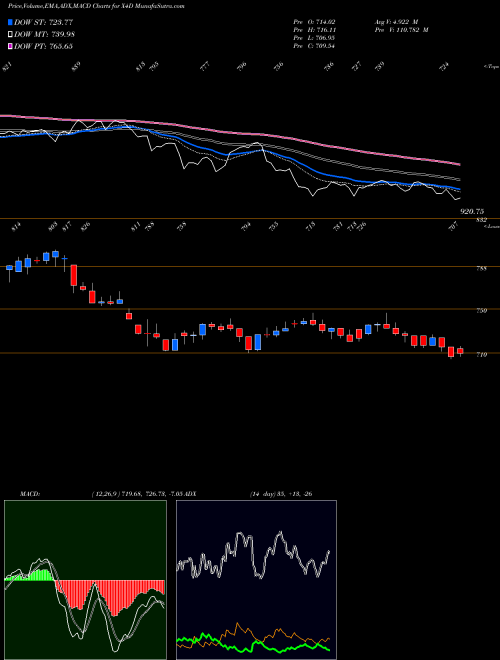500x660 pixels.
Task: Click the white DOW MT legend swatch
Action: [x=10, y=34]
